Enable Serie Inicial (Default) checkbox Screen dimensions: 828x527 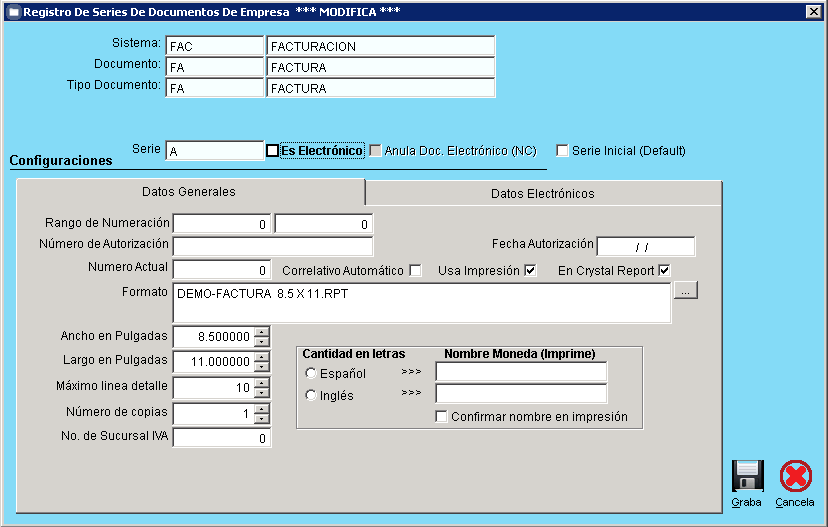pos(563,151)
